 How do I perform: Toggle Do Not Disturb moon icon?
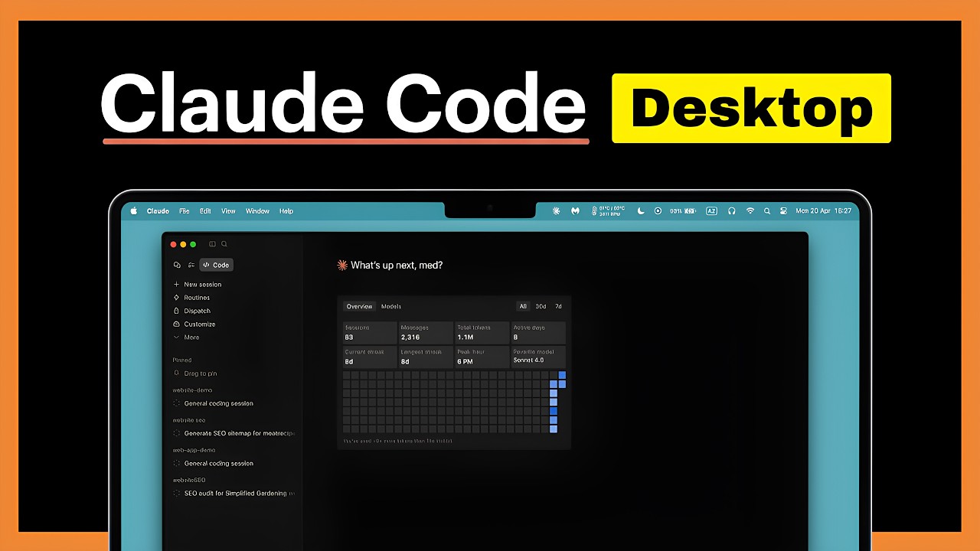pyautogui.click(x=641, y=211)
